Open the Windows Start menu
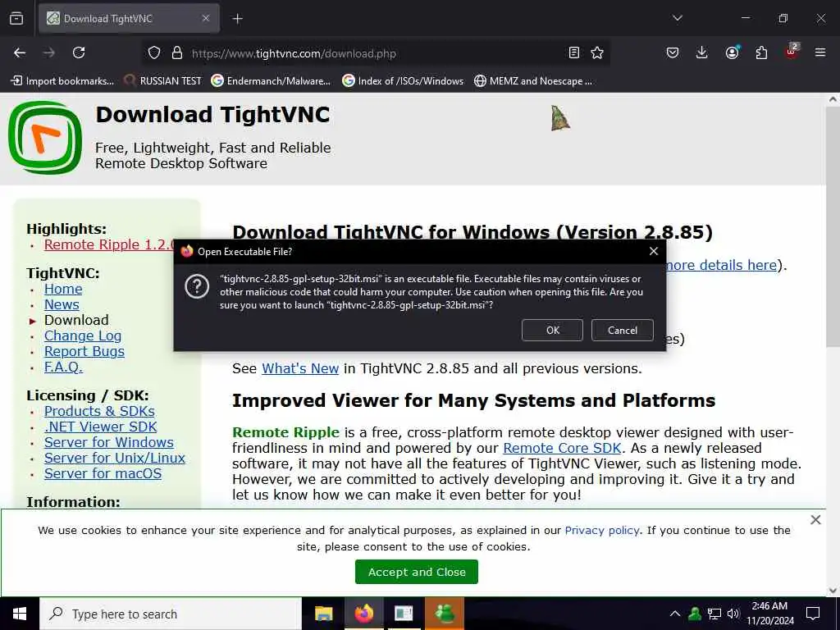The image size is (840, 630). pos(20,614)
